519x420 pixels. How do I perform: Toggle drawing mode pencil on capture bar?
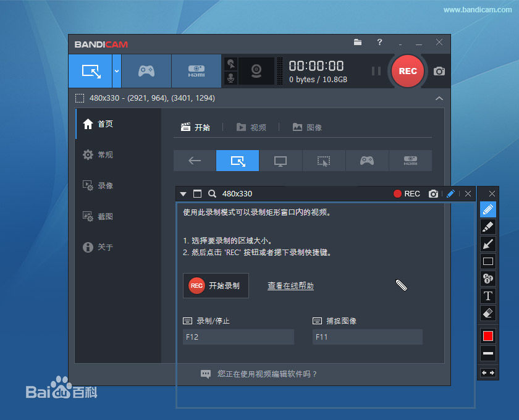(450, 193)
